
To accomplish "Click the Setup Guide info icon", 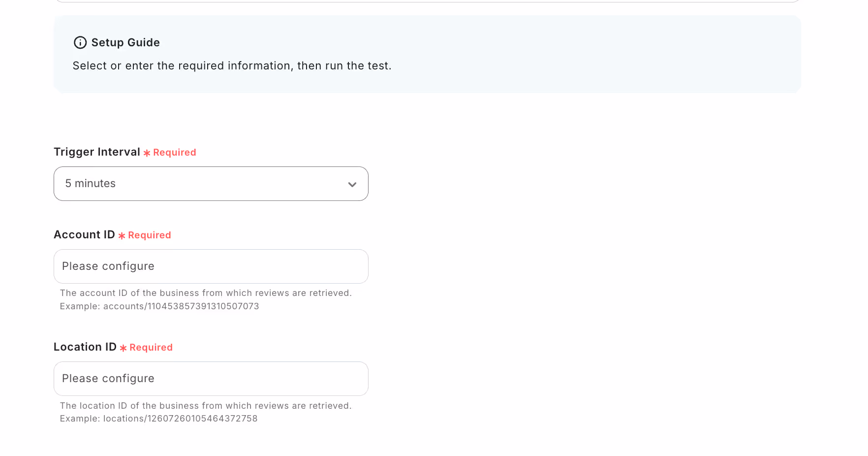I will 80,43.
